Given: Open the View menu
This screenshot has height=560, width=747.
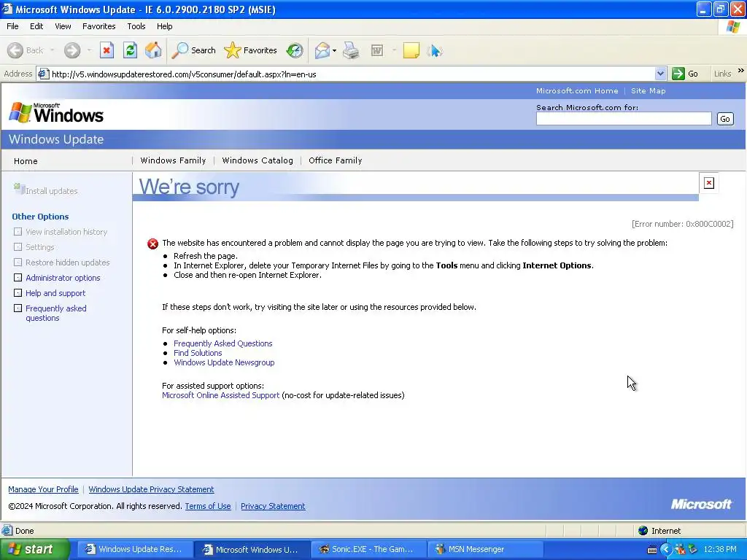Looking at the screenshot, I should tap(63, 26).
